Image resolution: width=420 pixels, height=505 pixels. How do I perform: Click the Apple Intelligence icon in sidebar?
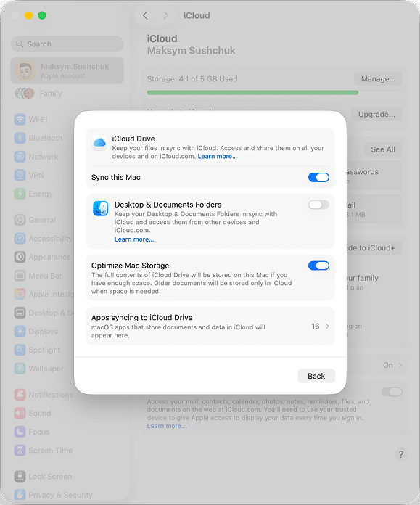pos(20,295)
